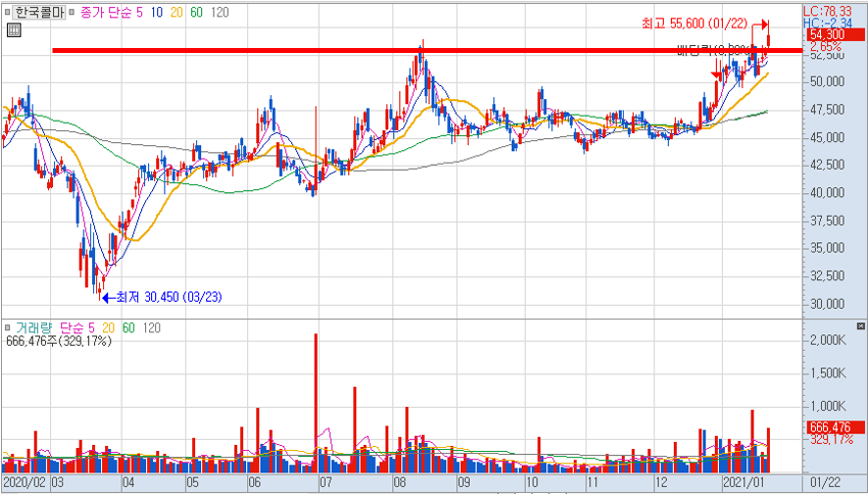The height and width of the screenshot is (494, 868).
Task: Click the 07 month date axis label
Action: pyautogui.click(x=324, y=482)
